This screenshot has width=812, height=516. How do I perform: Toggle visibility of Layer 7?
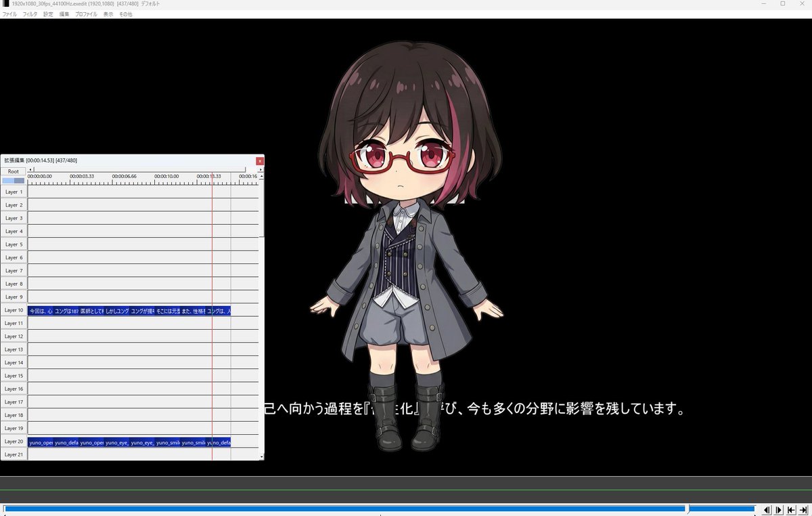click(x=14, y=270)
